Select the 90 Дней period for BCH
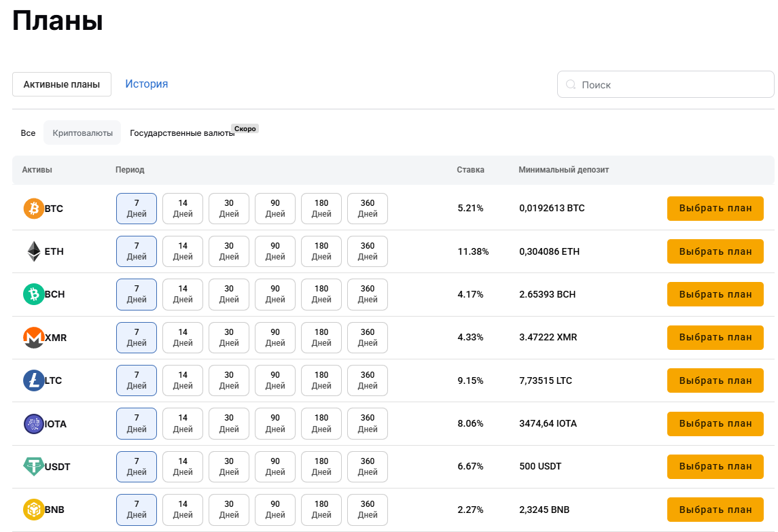This screenshot has width=778, height=532. point(275,294)
